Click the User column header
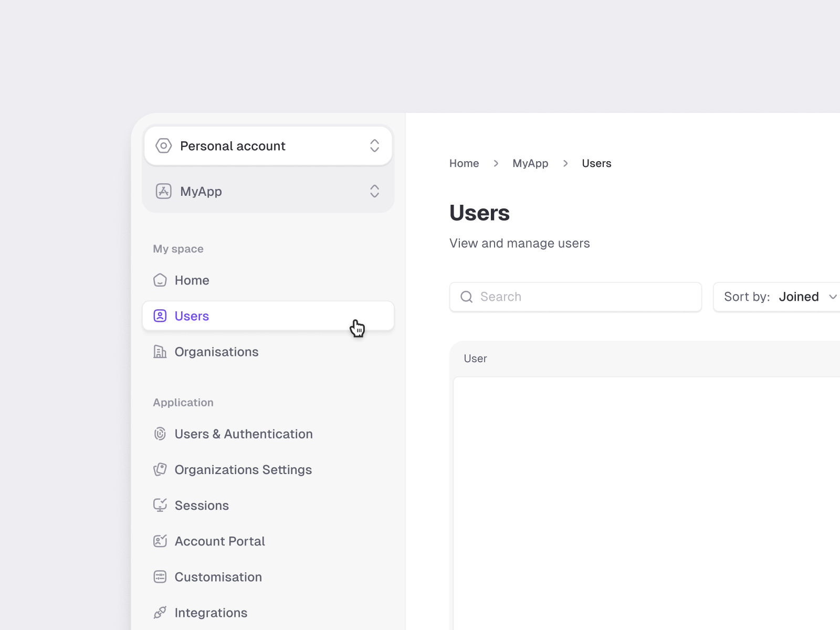Screen dimensions: 840x630 476,359
